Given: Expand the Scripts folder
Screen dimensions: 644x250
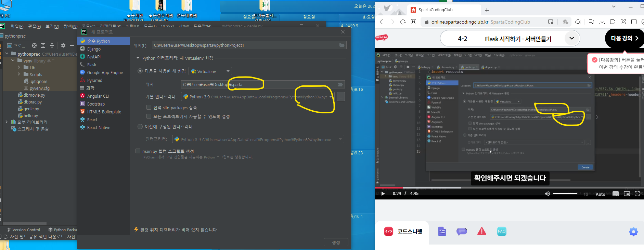Looking at the screenshot, I should point(19,74).
